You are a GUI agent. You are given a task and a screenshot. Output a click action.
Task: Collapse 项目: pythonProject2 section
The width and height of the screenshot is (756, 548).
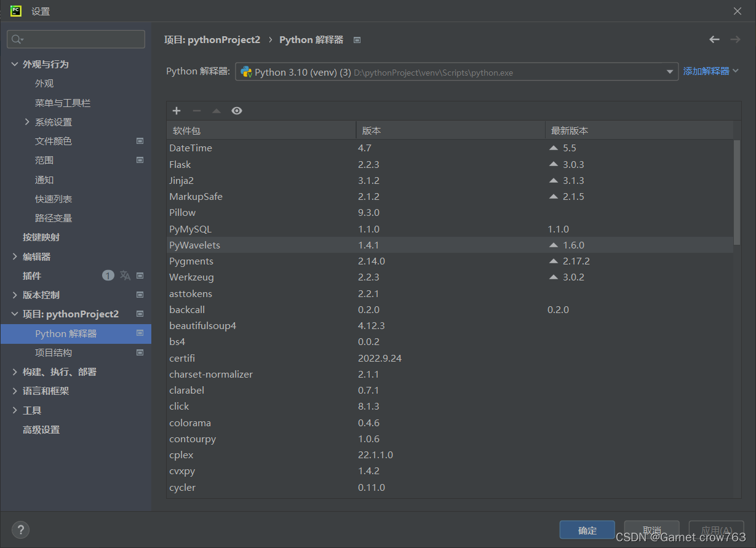click(x=15, y=314)
